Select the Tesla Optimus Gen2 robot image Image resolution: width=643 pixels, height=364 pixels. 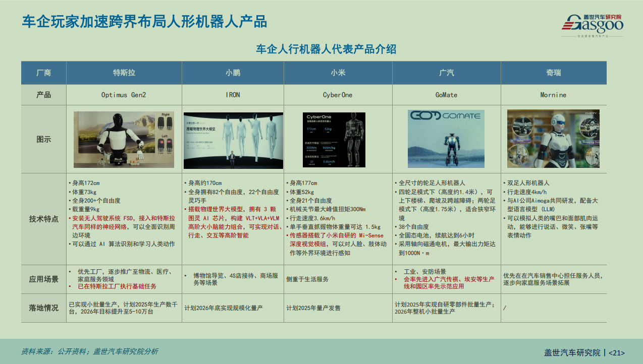124,140
